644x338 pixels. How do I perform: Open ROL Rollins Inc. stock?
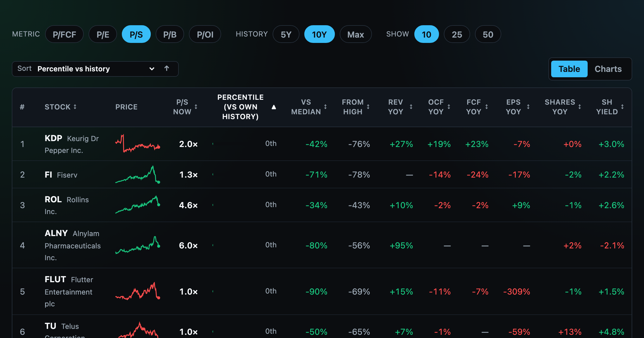pyautogui.click(x=67, y=205)
